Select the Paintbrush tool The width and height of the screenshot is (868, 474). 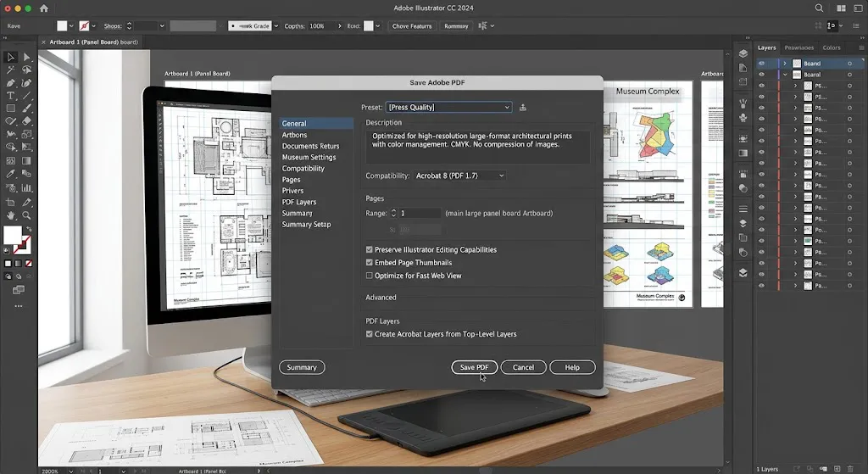point(26,109)
